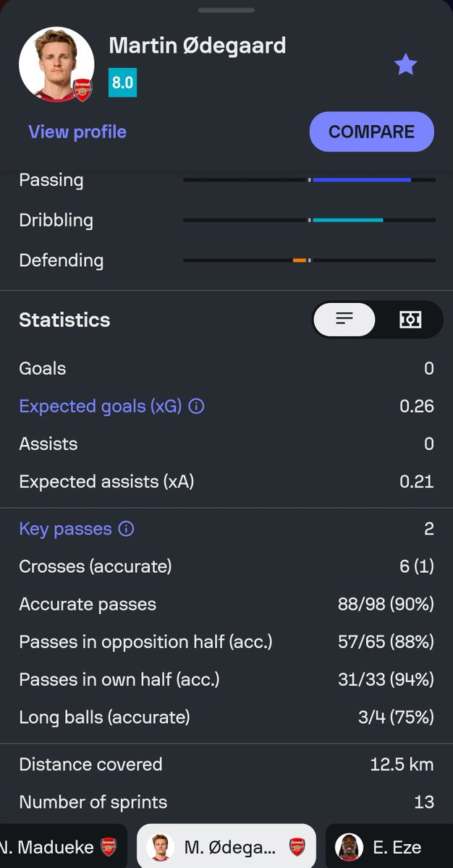
Task: Tap the Arsenal crest on player photo
Action: (x=83, y=90)
